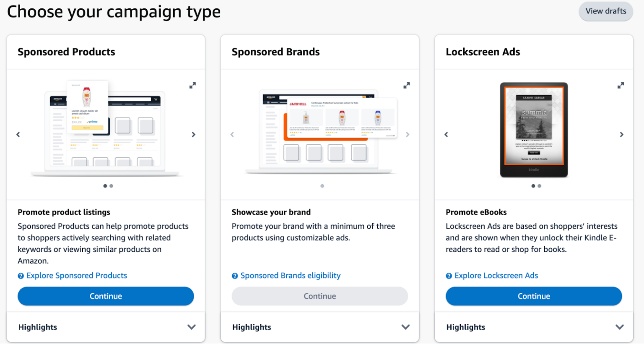
Task: Click View drafts
Action: (605, 11)
